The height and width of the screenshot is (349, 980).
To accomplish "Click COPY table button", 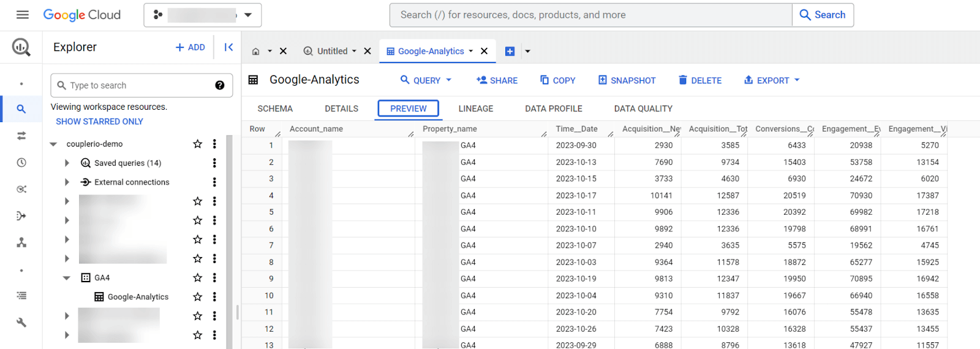I will (557, 80).
